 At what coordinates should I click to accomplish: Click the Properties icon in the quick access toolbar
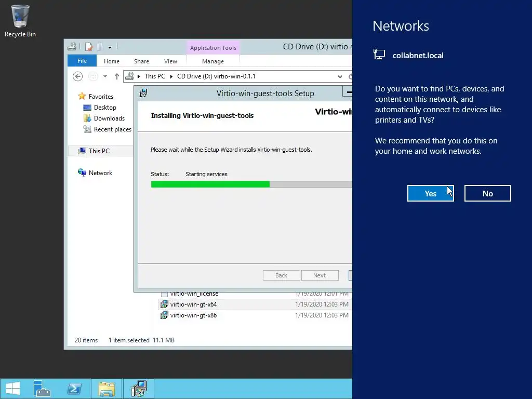pos(88,47)
